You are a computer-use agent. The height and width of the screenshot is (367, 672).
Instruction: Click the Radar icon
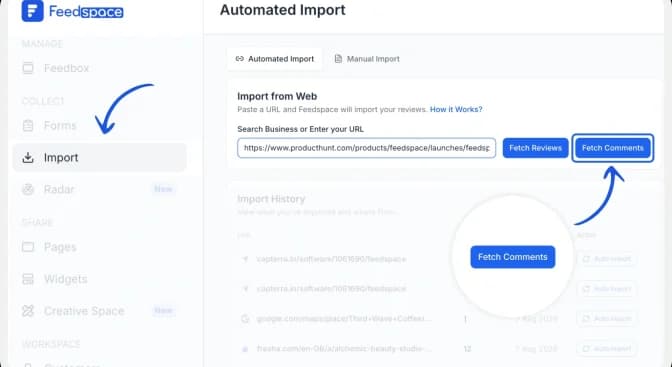tap(28, 189)
